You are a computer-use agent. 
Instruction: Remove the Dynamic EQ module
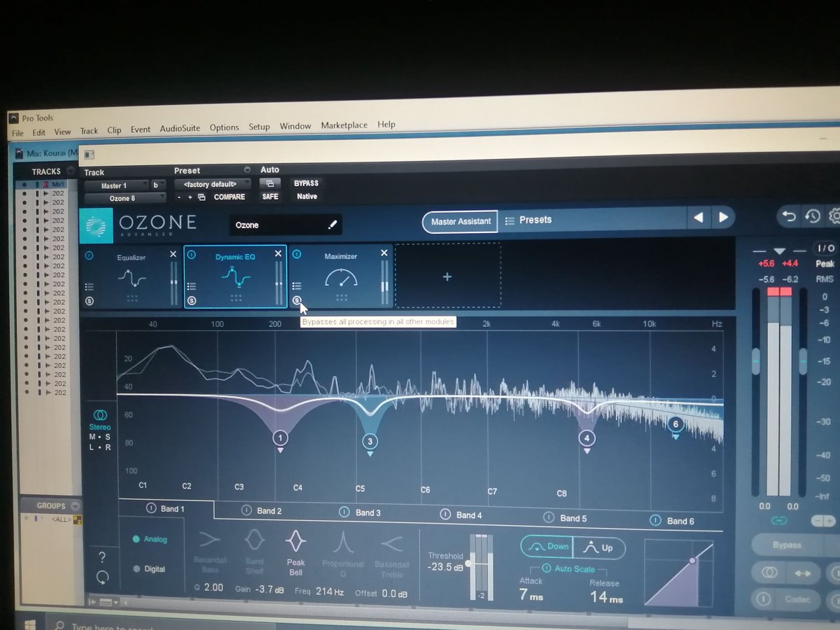point(279,253)
